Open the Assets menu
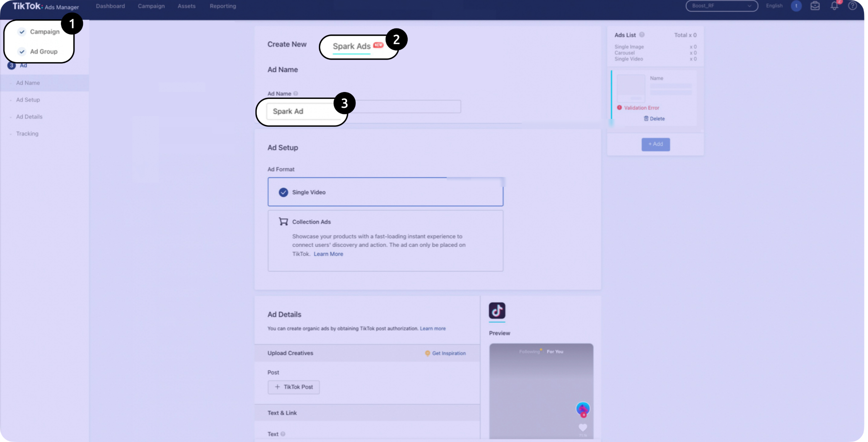The image size is (868, 442). pyautogui.click(x=186, y=6)
